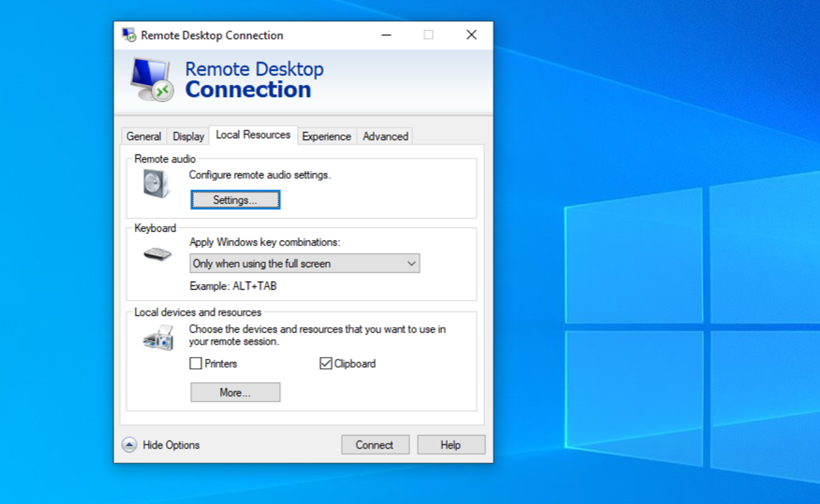Click the Local devices printer and camera icon
Viewport: 820px width, 504px height.
tap(158, 338)
